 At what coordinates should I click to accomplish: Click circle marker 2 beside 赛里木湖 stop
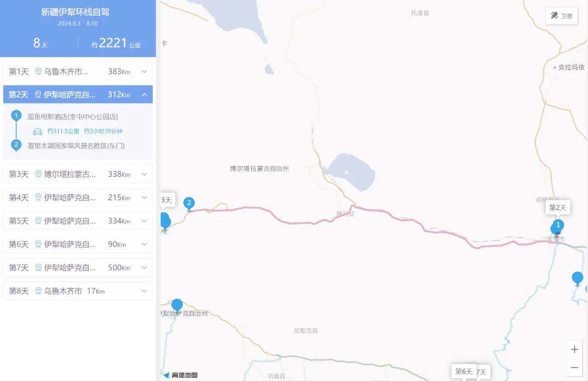(16, 145)
